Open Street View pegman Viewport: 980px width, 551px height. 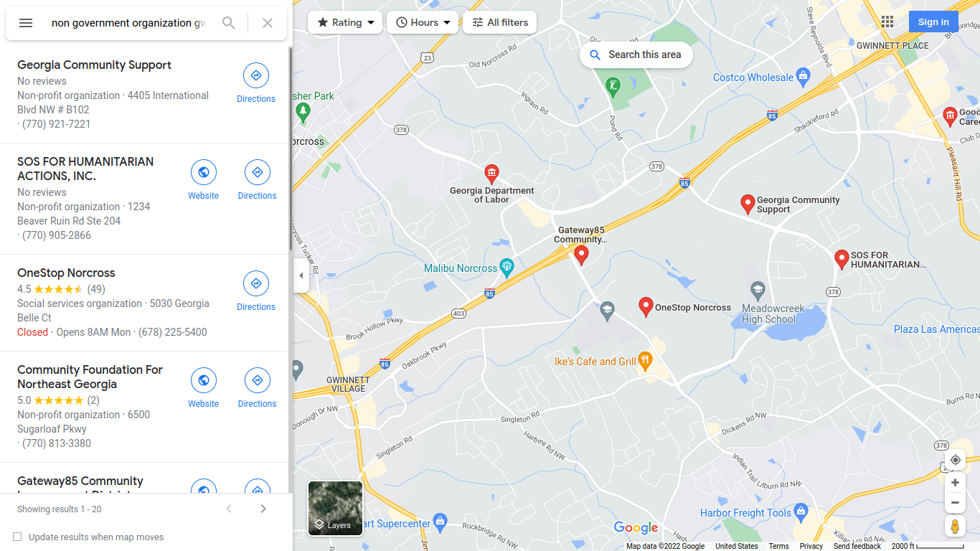pos(955,527)
